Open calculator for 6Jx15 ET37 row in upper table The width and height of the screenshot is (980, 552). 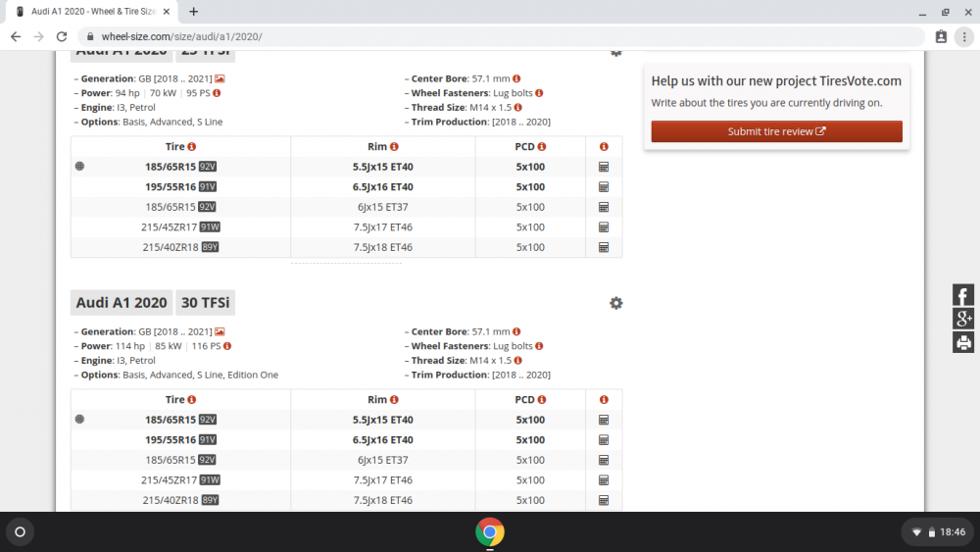[603, 206]
